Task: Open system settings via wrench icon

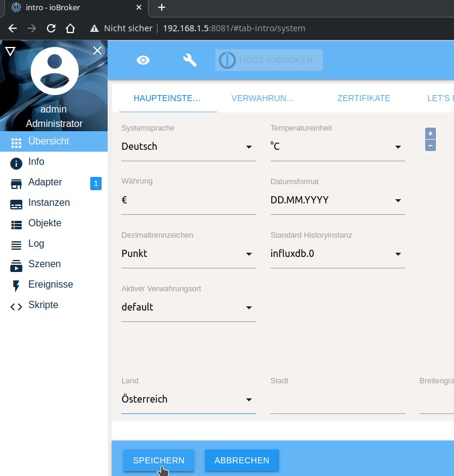Action: [x=189, y=60]
